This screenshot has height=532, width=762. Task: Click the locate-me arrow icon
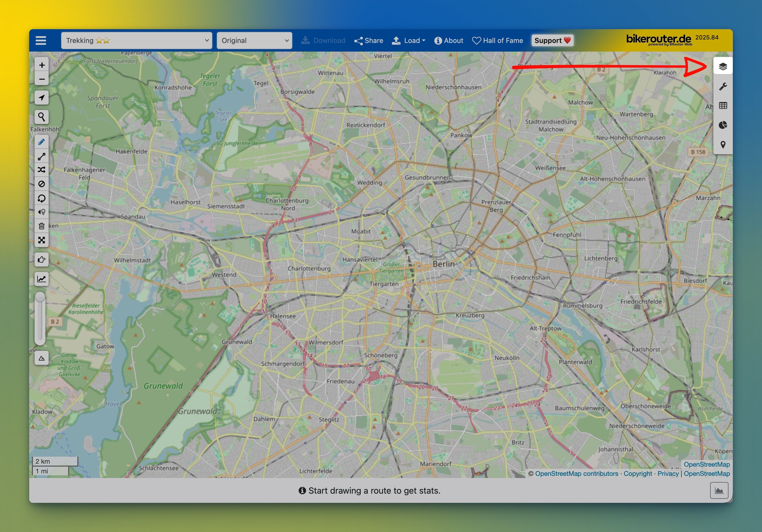tap(42, 97)
